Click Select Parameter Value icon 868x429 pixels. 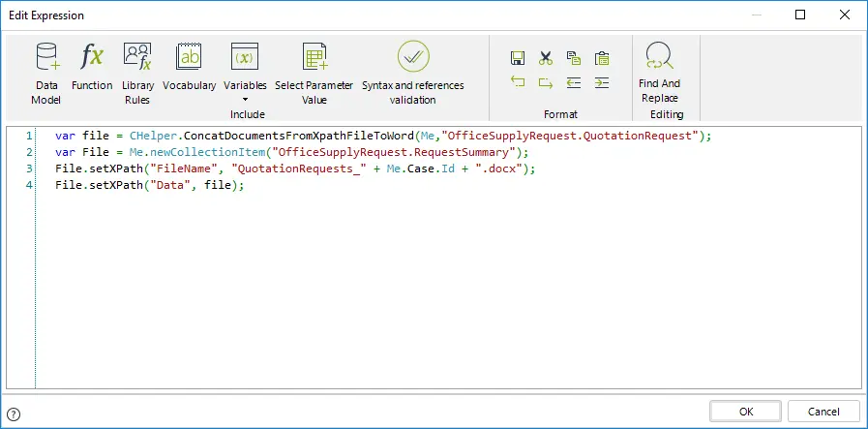[315, 56]
